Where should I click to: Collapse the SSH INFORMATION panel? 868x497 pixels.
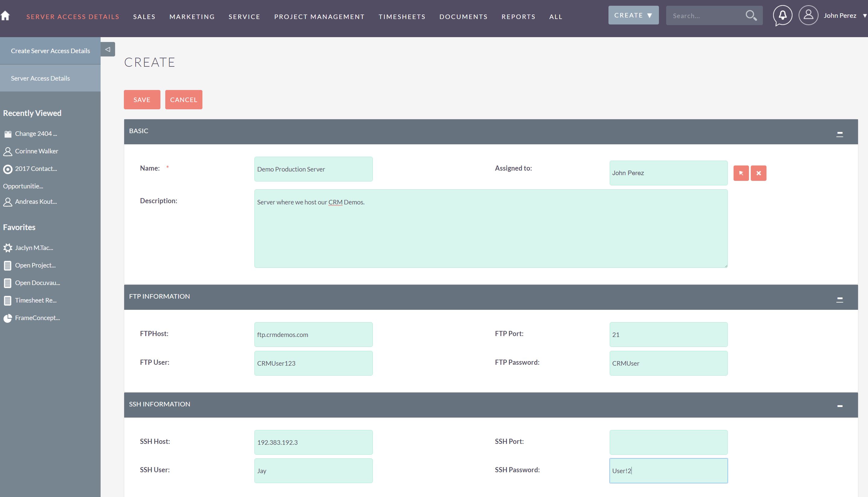tap(840, 406)
